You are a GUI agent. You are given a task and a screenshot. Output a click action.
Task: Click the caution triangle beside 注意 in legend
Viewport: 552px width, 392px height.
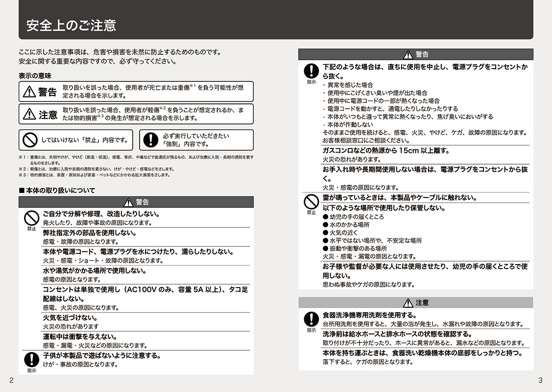coord(29,114)
